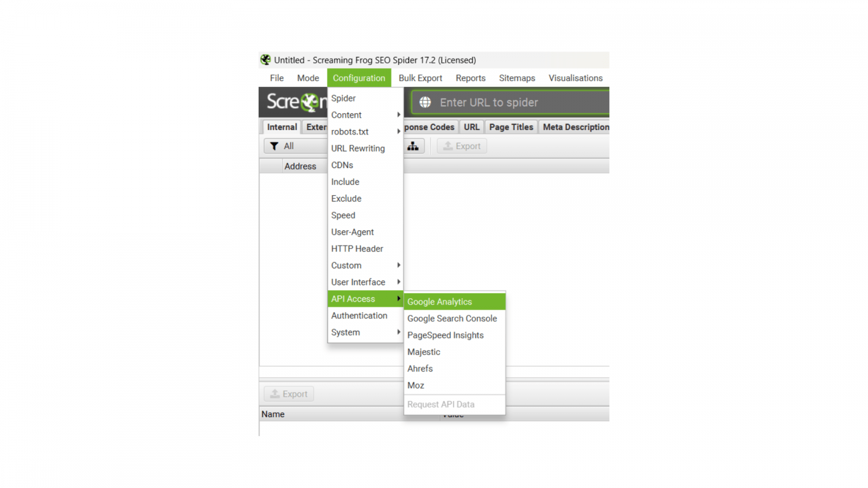Click the lower panel Export button

289,394
